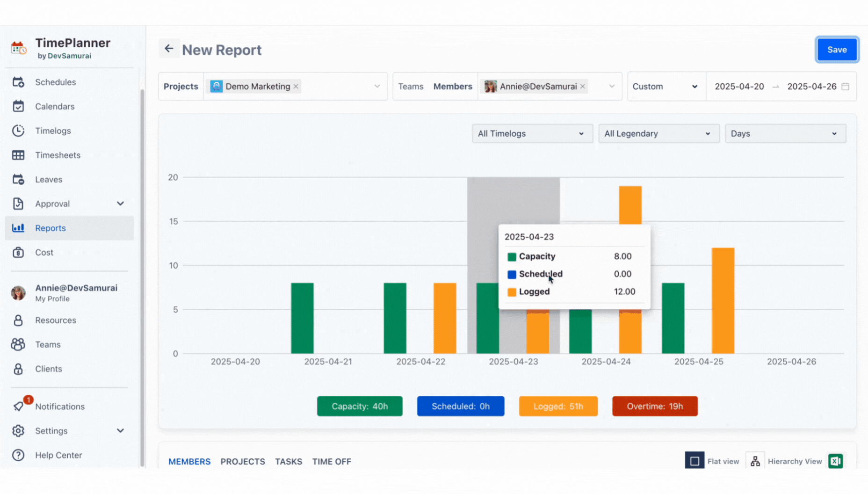Open Schedules from sidebar icon
This screenshot has height=494, width=868.
click(x=18, y=82)
